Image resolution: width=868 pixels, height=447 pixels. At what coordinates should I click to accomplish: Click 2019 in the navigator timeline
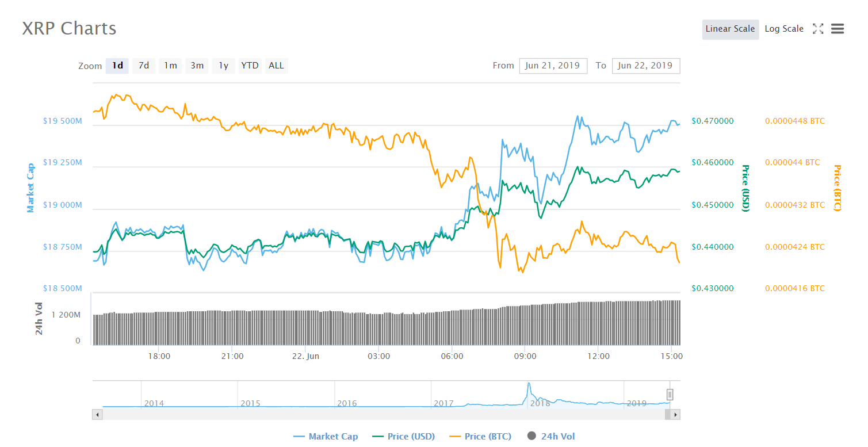pyautogui.click(x=637, y=403)
